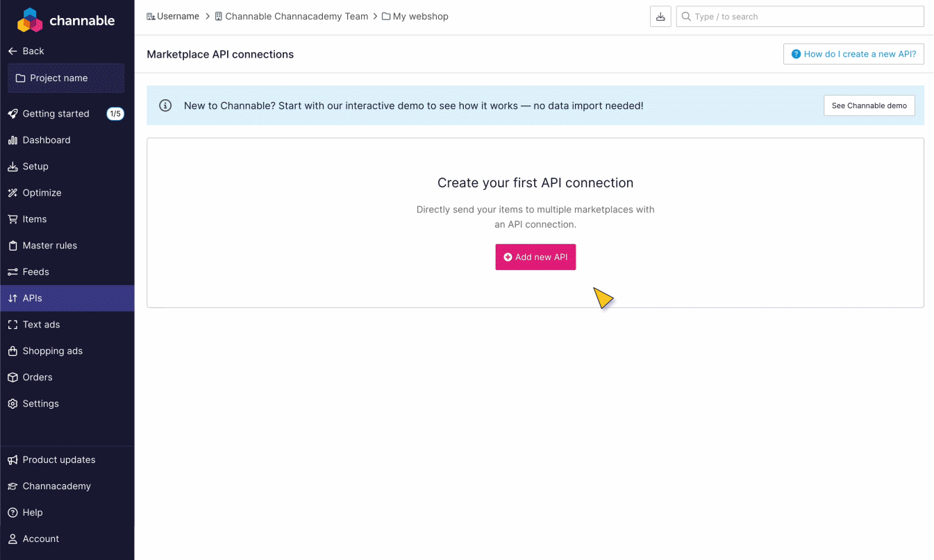
Task: Click the magnifier icon in search box
Action: 686,17
